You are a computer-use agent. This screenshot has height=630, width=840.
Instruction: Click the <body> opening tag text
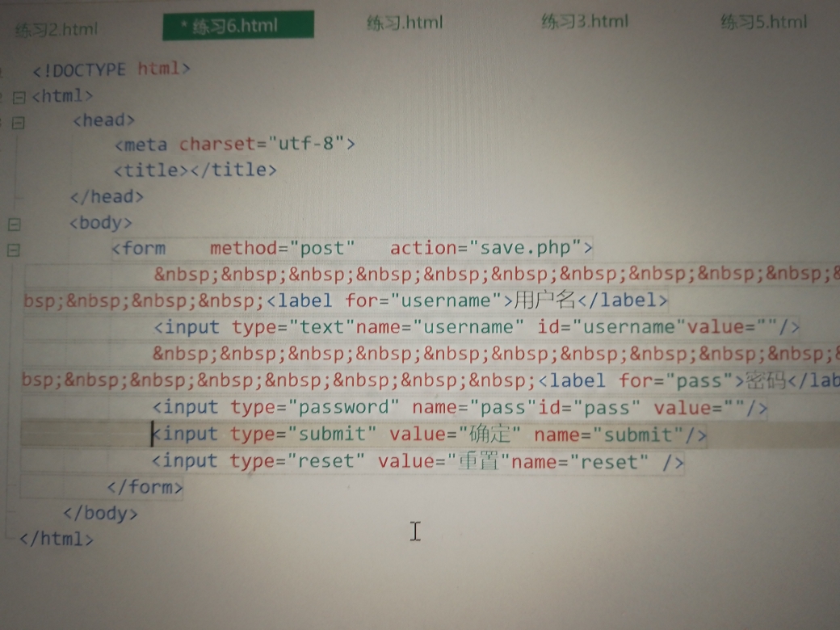(x=100, y=222)
